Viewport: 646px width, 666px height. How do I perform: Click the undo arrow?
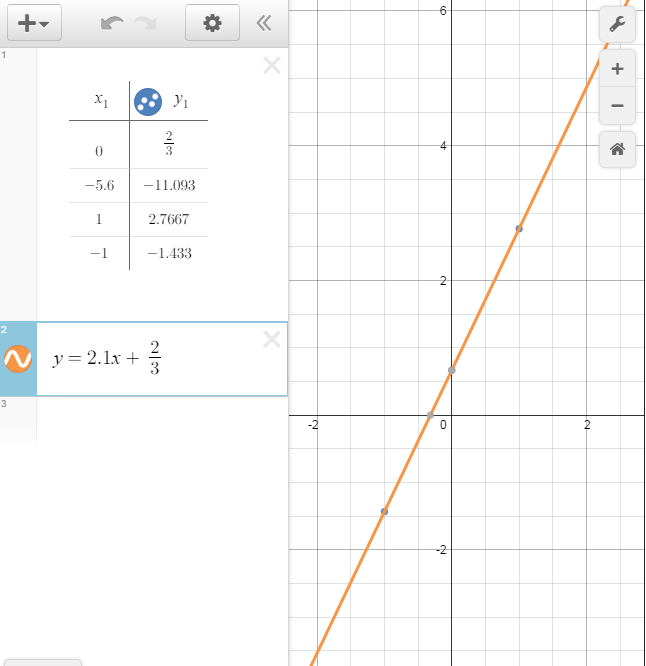coord(112,23)
